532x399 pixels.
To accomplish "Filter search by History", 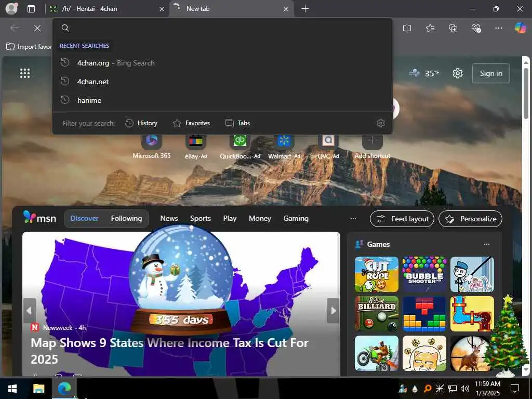I will (141, 123).
